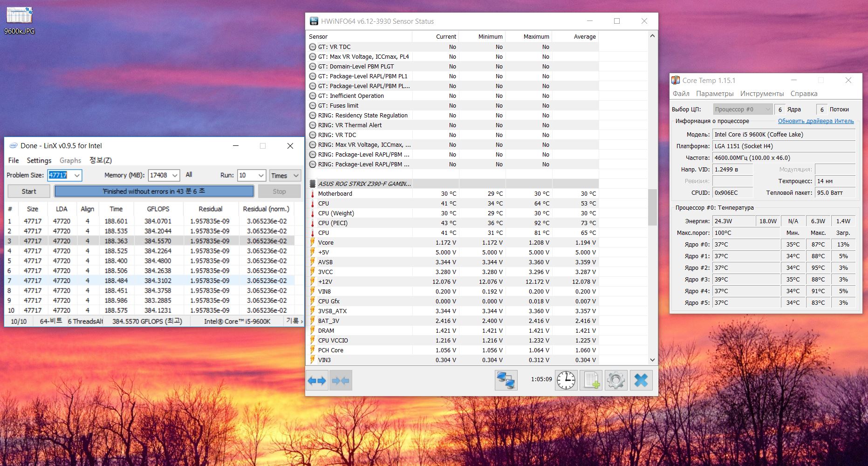The image size is (868, 466).
Task: Select run row 7 in LinX results
Action: [150, 281]
